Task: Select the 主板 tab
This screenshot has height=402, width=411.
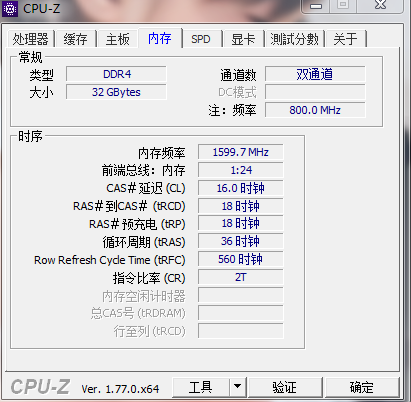Action: (118, 39)
